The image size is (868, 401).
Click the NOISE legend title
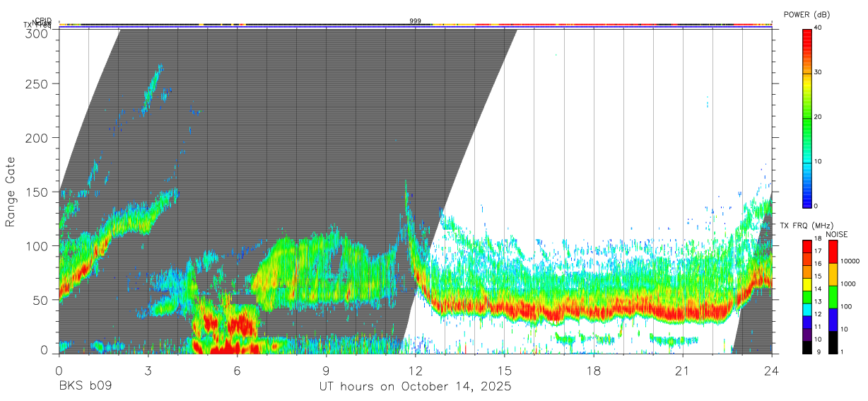[838, 234]
